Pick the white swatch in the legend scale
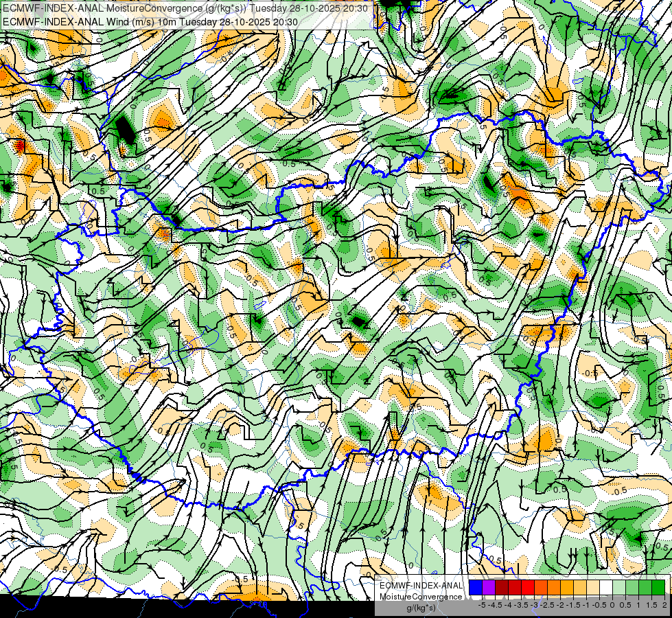This screenshot has width=672, height=618. pos(606,587)
